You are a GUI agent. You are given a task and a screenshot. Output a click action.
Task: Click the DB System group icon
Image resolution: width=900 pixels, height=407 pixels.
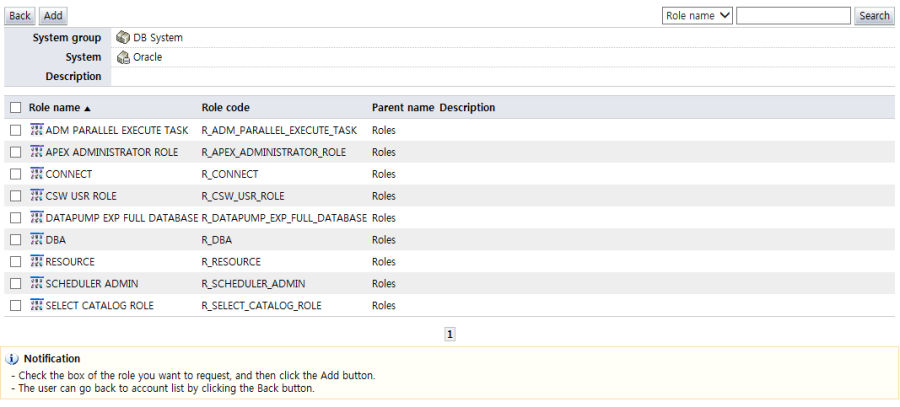point(123,37)
